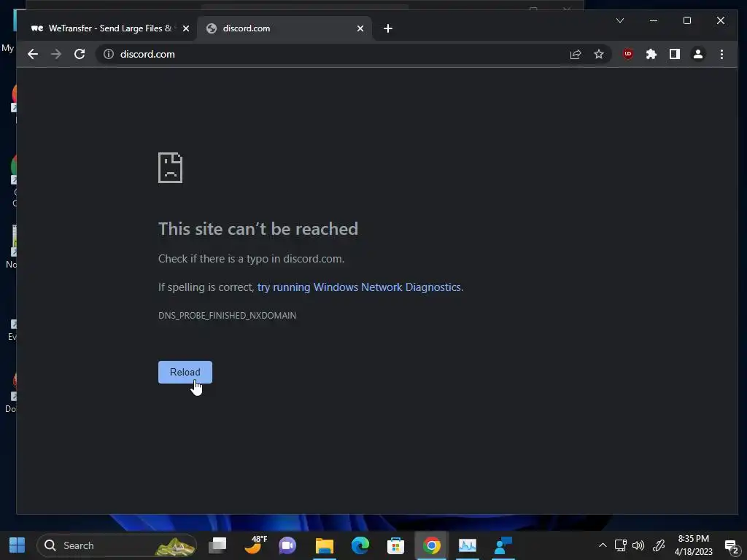Toggle the Chrome side panel
This screenshot has width=747, height=560.
675,54
